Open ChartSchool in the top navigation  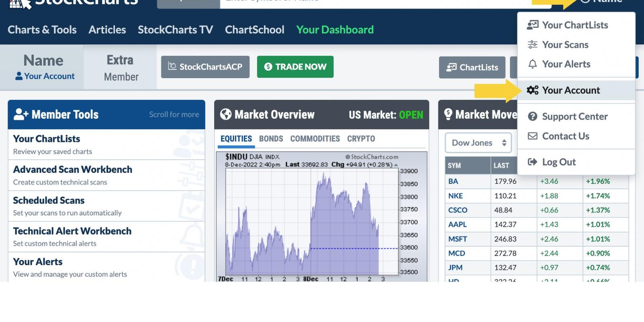(x=254, y=30)
